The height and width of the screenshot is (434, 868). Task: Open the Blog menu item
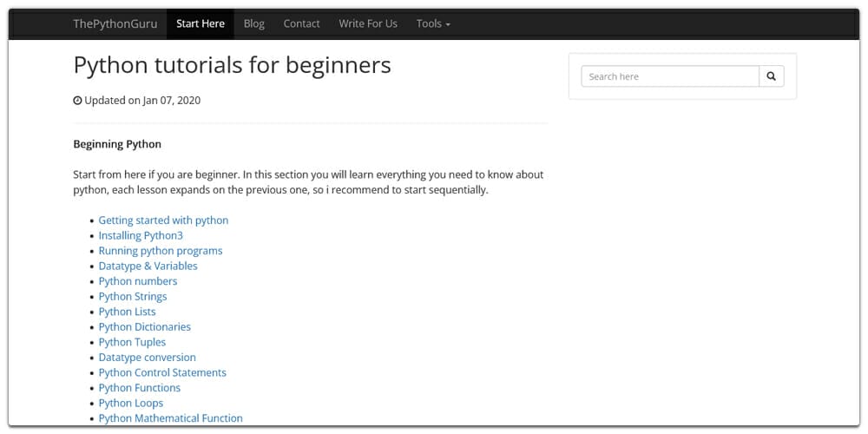coord(254,23)
